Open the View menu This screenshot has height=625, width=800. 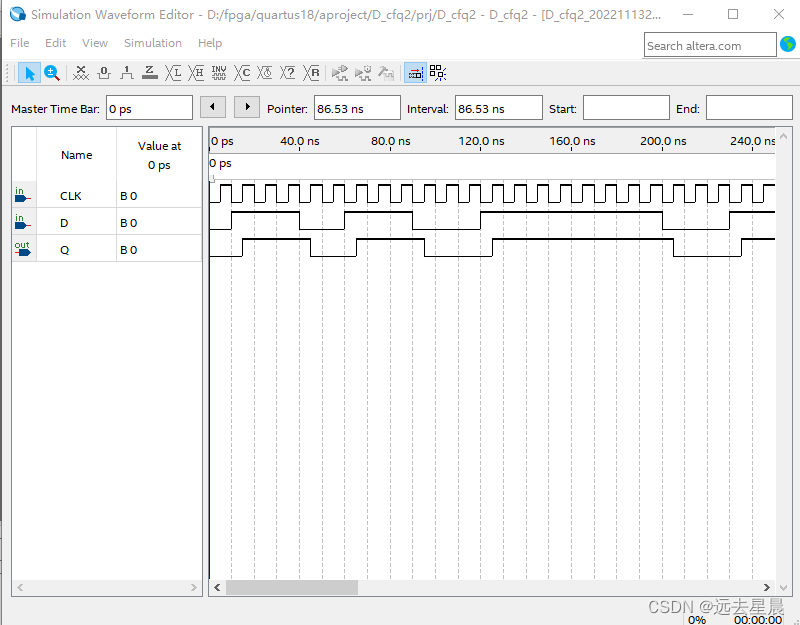pos(95,43)
